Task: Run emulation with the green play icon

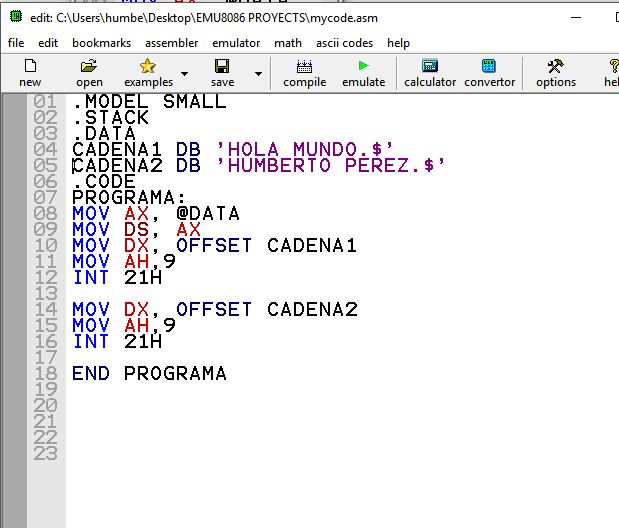Action: coord(364,66)
